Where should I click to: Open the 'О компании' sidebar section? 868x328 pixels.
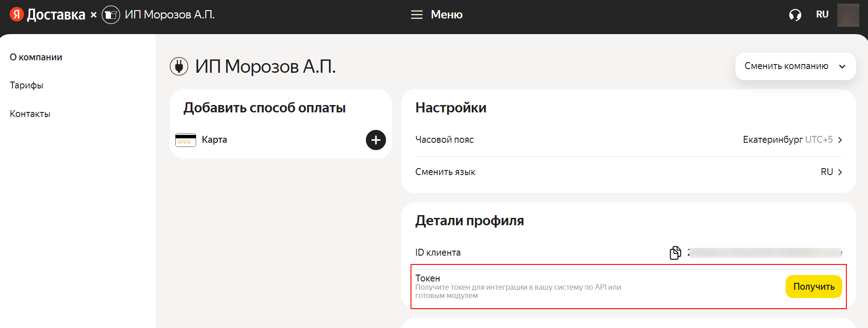[x=36, y=57]
